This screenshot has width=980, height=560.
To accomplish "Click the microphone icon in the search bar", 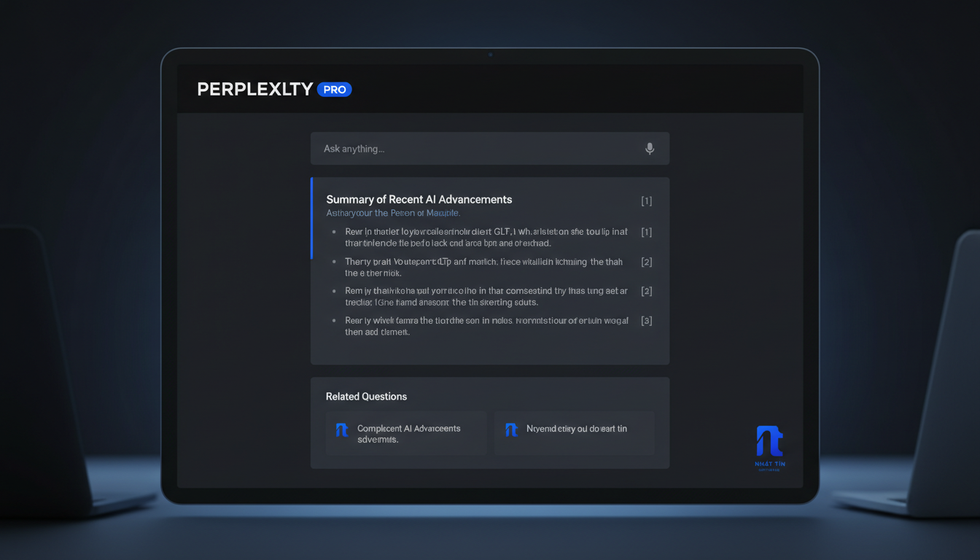I will 650,149.
